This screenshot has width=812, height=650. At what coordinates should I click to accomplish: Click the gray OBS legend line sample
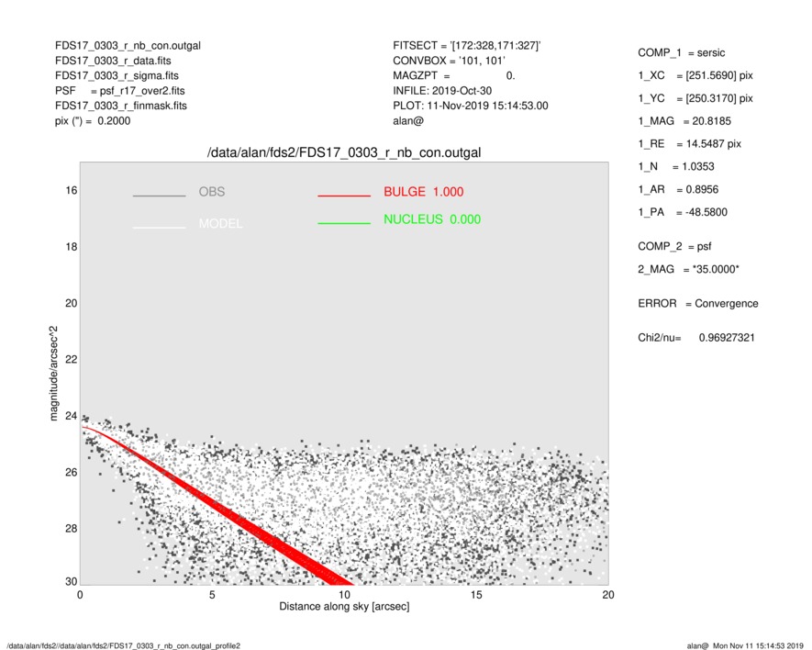click(x=159, y=196)
